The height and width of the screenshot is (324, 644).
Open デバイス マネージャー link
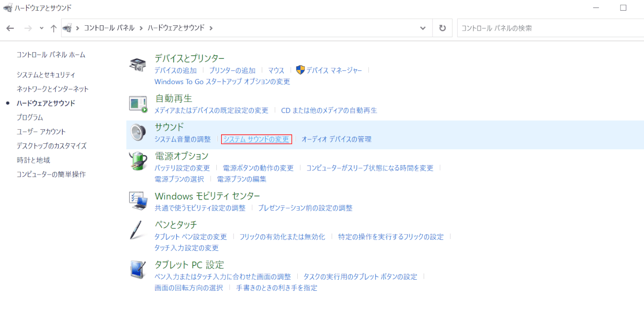tap(334, 70)
